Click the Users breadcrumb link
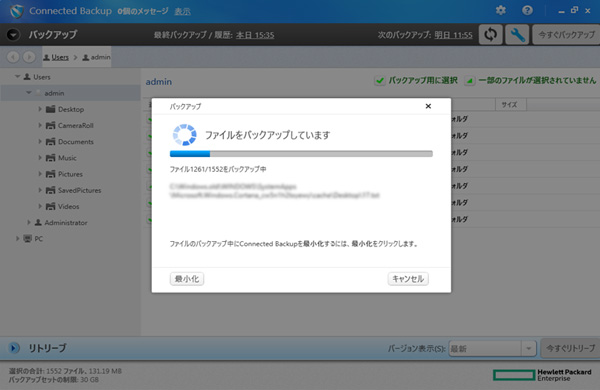Image resolution: width=600 pixels, height=390 pixels. 60,57
